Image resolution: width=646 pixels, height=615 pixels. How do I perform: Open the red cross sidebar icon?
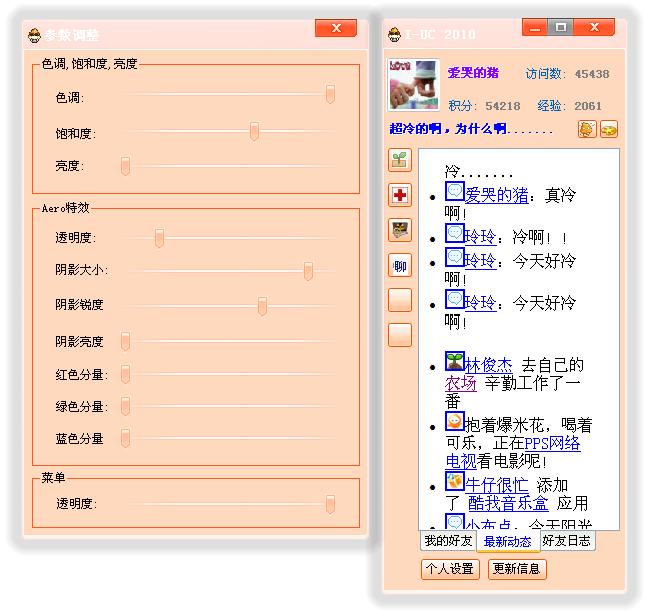[x=400, y=195]
